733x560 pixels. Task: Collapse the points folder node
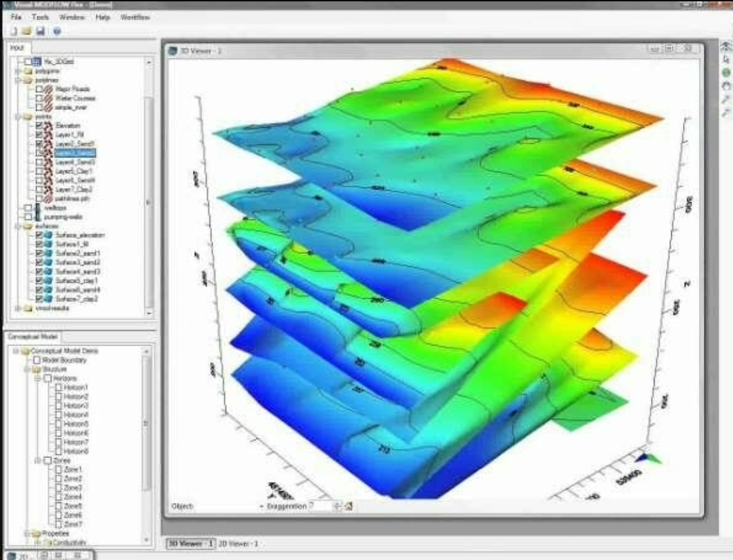click(x=18, y=116)
